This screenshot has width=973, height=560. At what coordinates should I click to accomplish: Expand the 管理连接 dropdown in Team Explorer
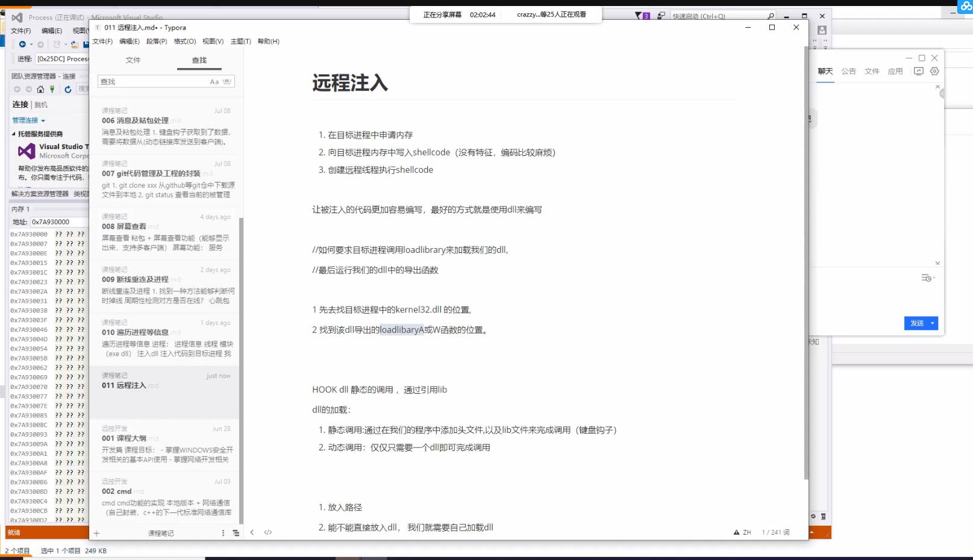(29, 120)
